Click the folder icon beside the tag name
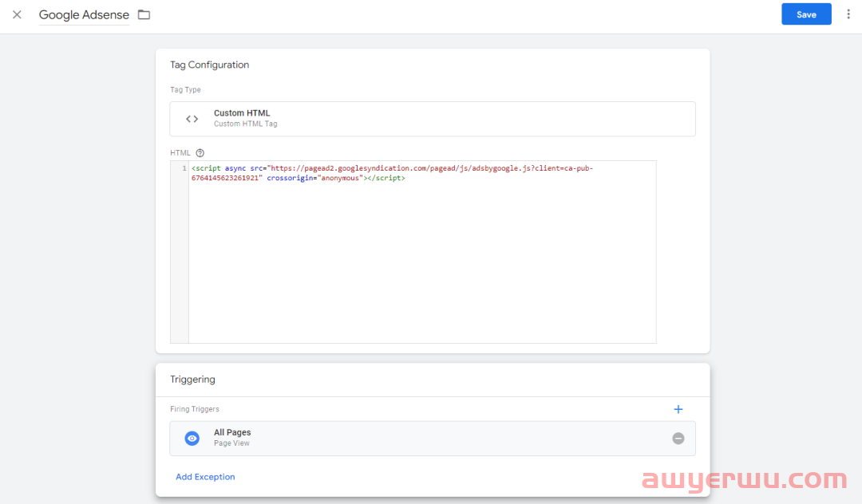This screenshot has width=862, height=504. [x=144, y=14]
